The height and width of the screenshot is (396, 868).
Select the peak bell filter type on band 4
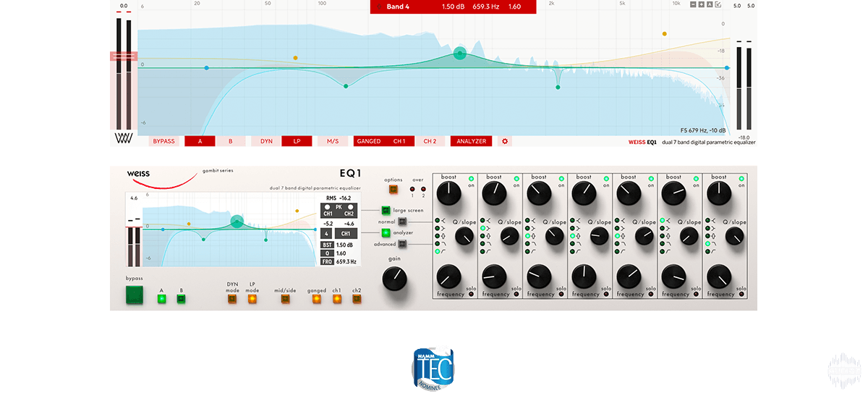tap(572, 236)
